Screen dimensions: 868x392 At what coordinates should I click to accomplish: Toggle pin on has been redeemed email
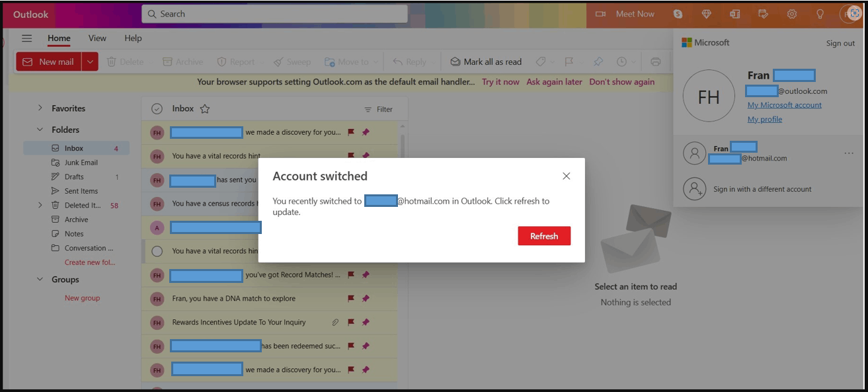click(x=366, y=346)
